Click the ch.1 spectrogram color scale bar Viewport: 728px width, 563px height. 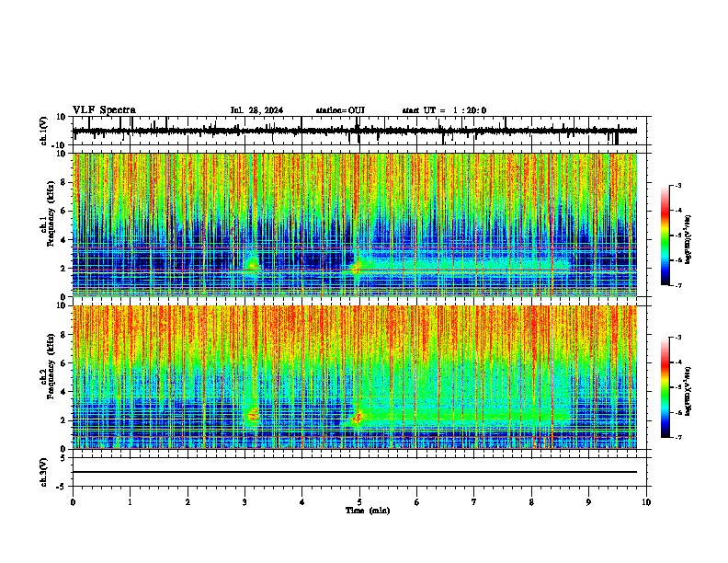(x=665, y=236)
